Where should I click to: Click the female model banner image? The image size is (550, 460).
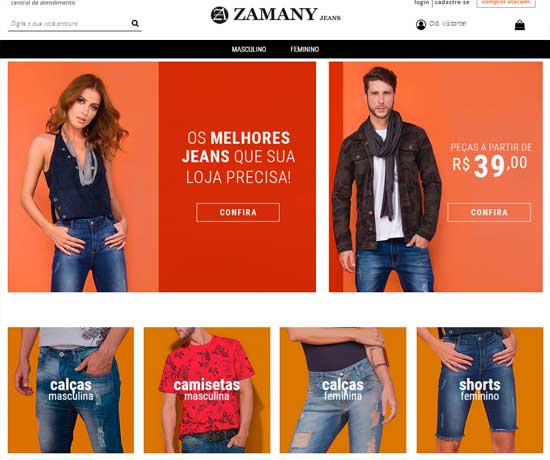coord(83,177)
